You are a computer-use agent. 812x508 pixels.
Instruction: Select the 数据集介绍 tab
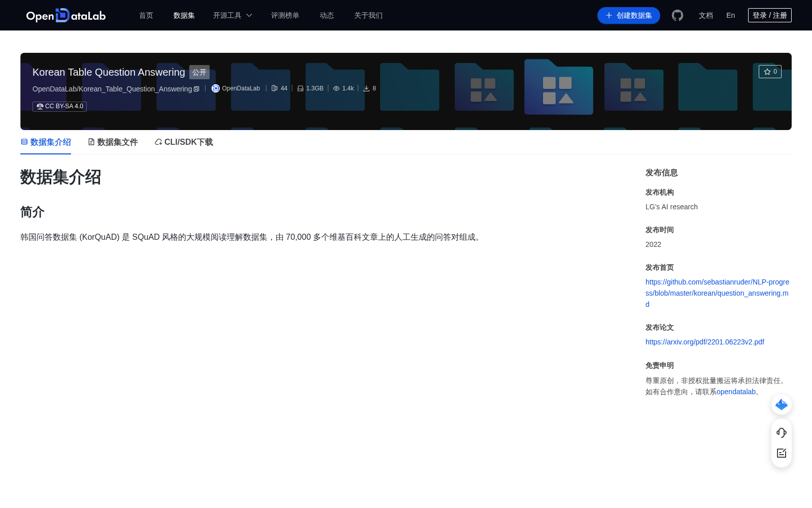pos(46,142)
